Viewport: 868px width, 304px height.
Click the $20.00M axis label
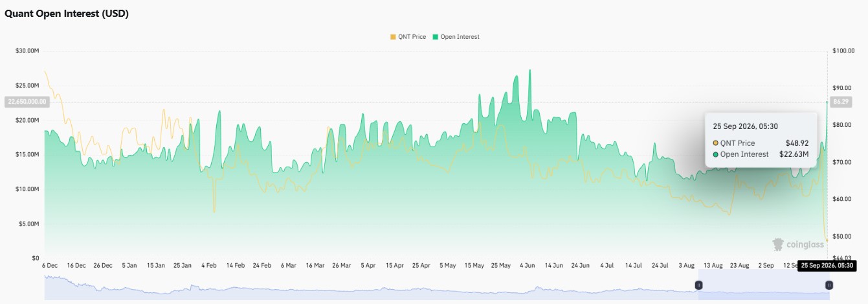click(x=27, y=120)
